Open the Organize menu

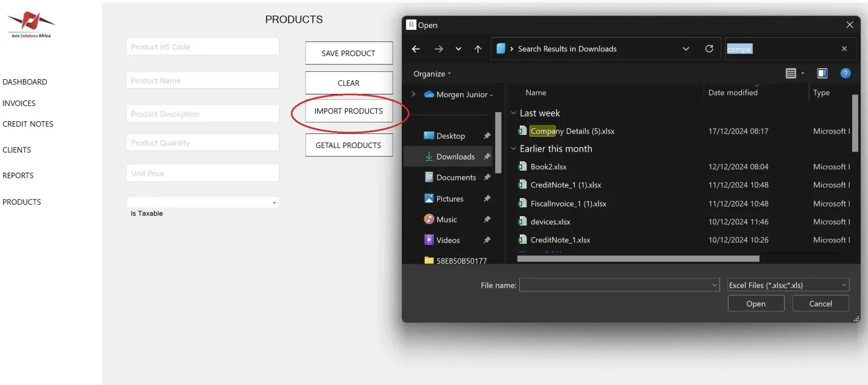[x=432, y=74]
